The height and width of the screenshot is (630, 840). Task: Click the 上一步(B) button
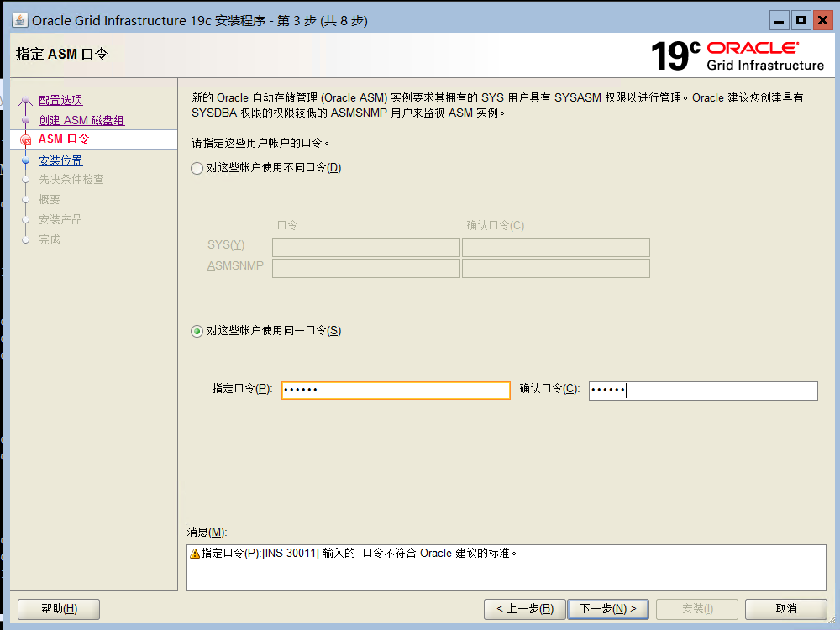[x=524, y=608]
